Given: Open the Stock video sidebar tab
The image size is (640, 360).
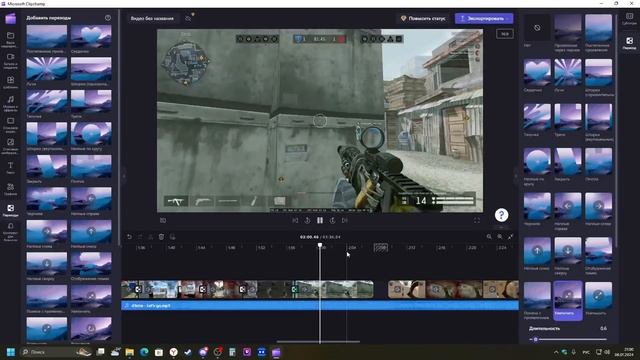Looking at the screenshot, I should (10, 124).
